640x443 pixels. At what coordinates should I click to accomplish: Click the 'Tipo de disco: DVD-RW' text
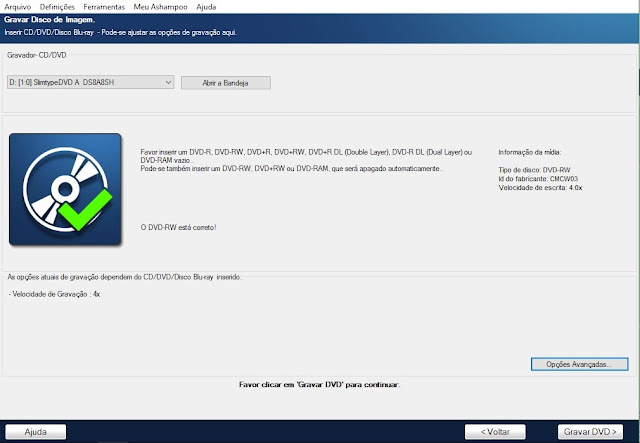coord(534,170)
